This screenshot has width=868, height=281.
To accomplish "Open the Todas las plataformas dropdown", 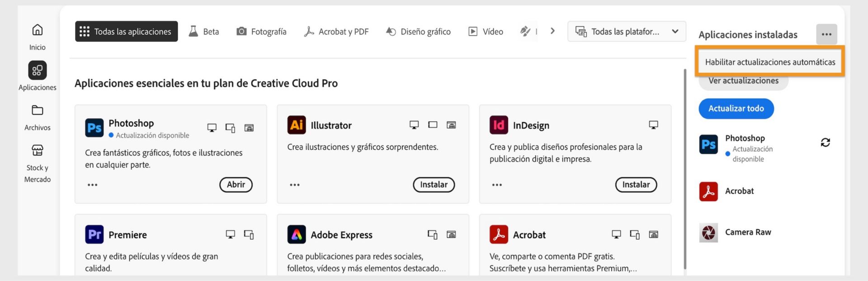I will (627, 31).
